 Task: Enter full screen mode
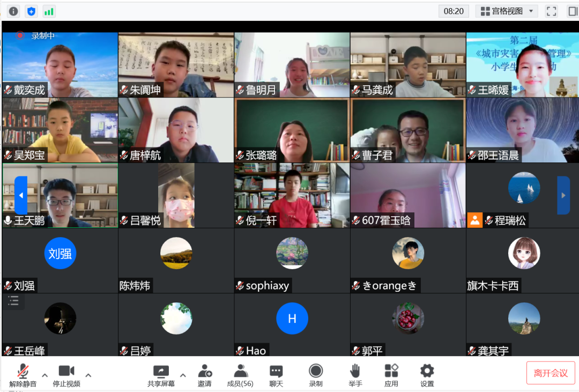pyautogui.click(x=551, y=11)
